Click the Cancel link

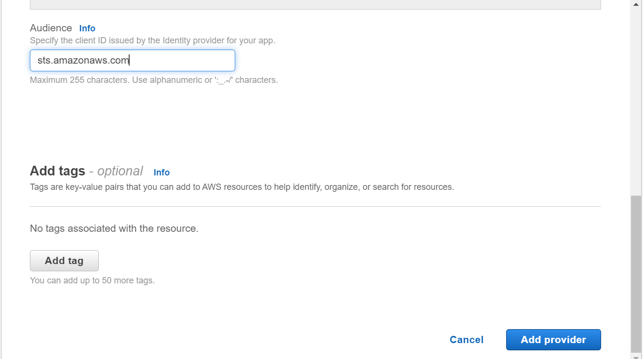(467, 340)
